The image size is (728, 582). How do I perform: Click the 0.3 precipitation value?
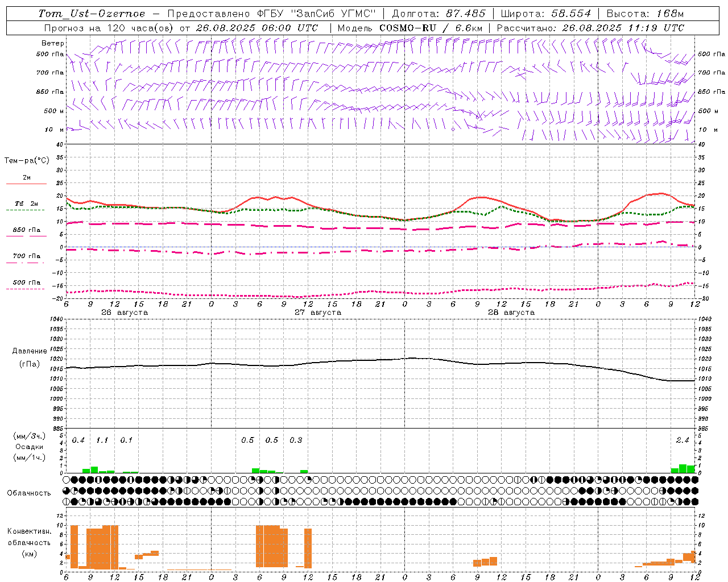(296, 440)
